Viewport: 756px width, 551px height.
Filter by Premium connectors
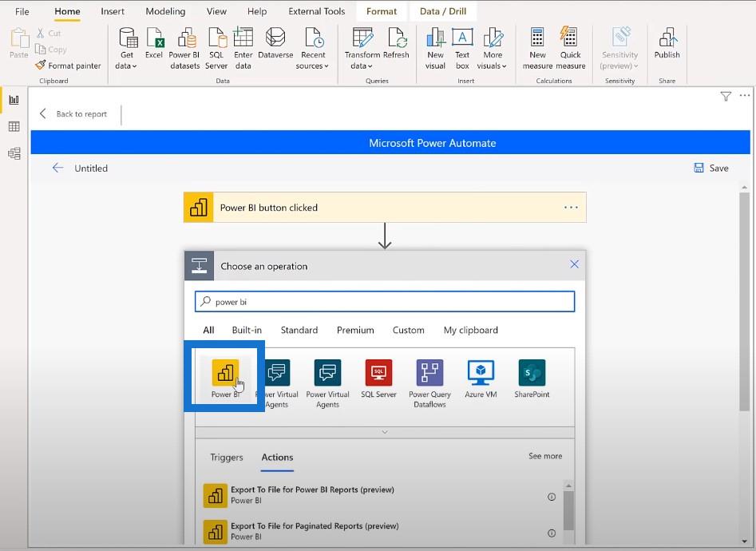pos(355,330)
